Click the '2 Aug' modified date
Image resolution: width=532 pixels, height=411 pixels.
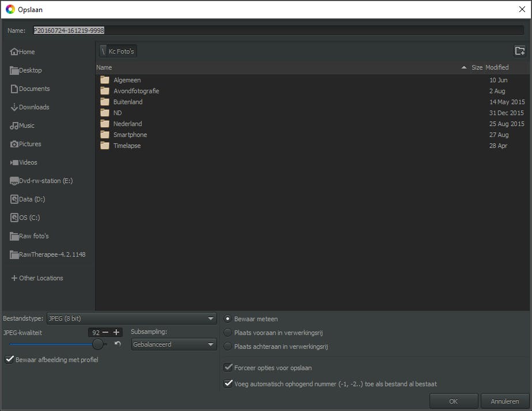[497, 91]
